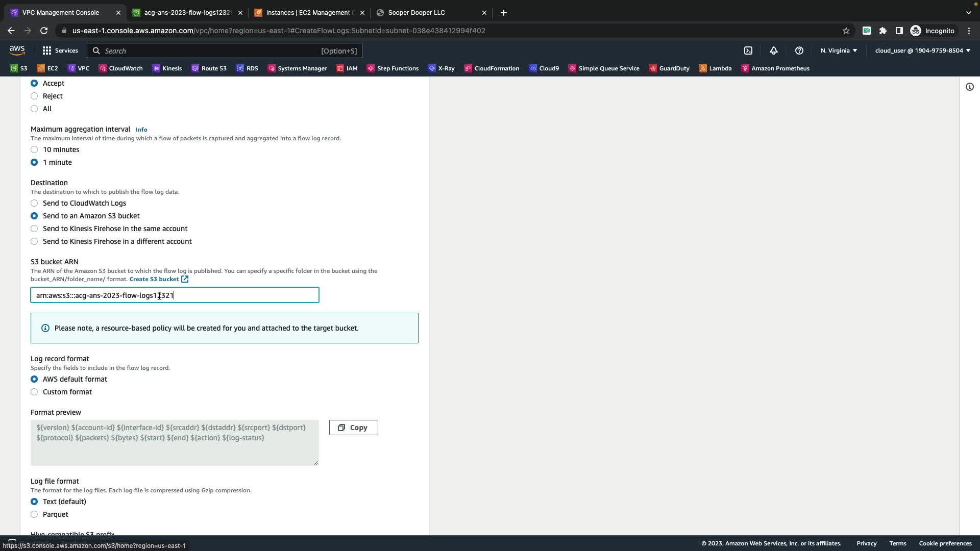Click the AWS logo home icon
Screen dimensions: 980x551
(17, 50)
